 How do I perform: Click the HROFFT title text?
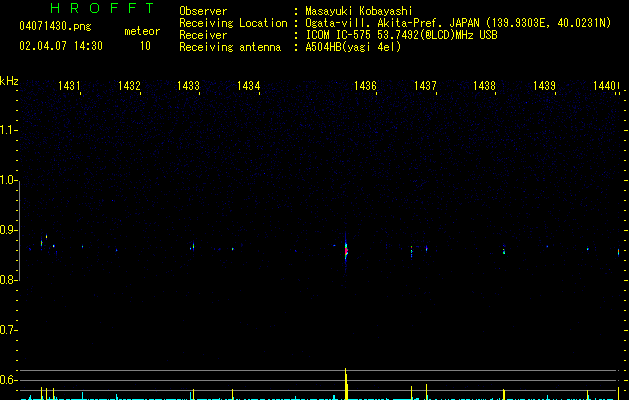pyautogui.click(x=103, y=8)
